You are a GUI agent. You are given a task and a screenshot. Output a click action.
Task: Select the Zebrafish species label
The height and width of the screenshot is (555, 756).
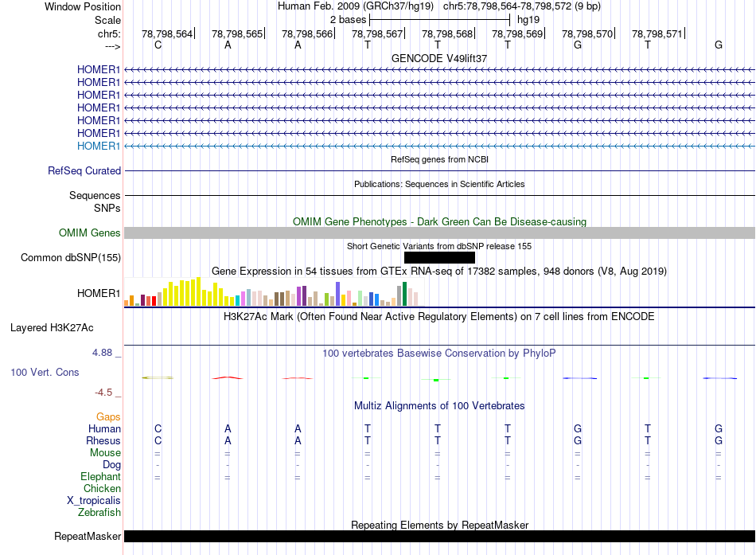[99, 512]
